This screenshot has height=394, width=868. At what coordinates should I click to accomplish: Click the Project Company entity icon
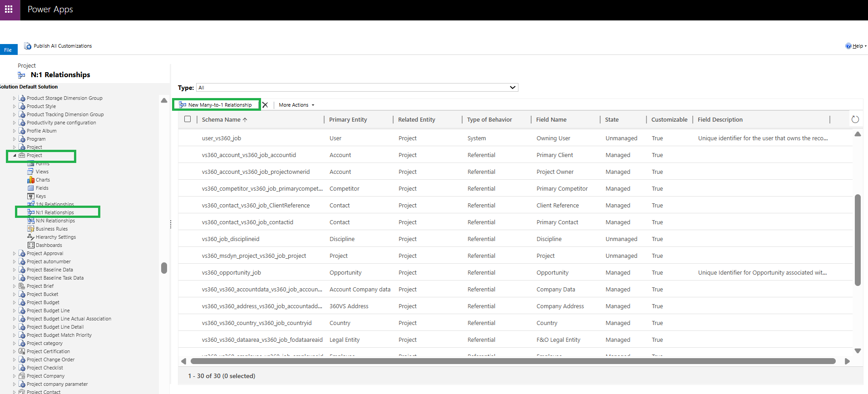[22, 376]
